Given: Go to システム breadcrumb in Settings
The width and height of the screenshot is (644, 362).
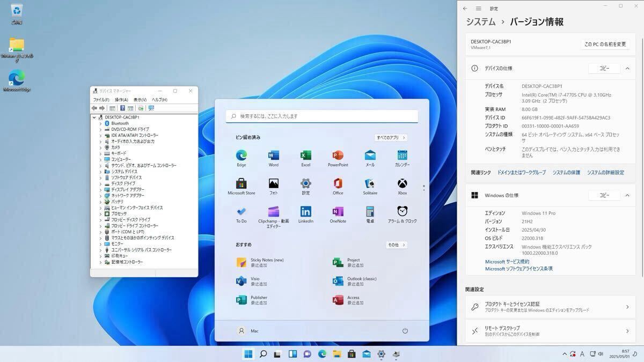Looking at the screenshot, I should click(481, 22).
